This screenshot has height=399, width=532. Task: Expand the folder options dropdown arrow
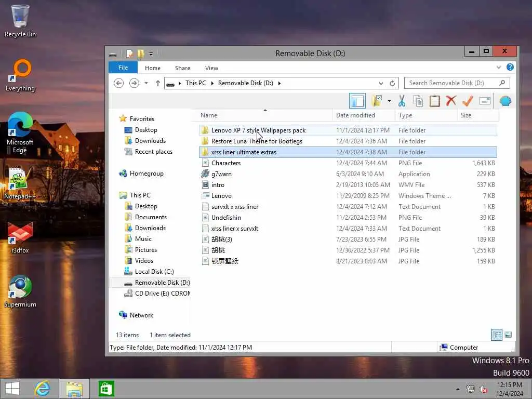(x=389, y=101)
